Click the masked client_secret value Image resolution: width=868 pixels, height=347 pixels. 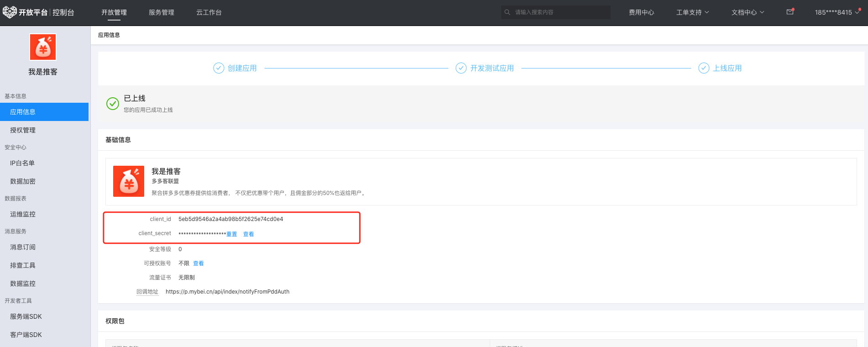pos(202,234)
